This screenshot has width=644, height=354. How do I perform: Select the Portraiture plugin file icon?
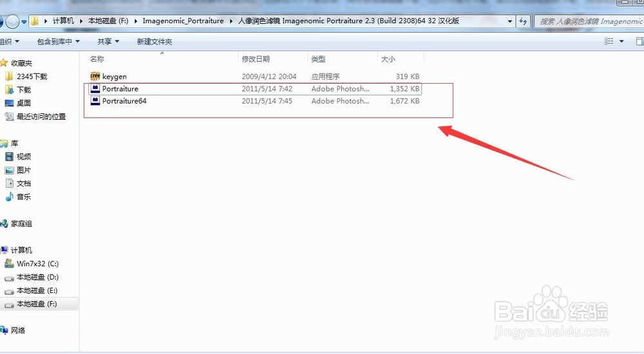pos(95,88)
